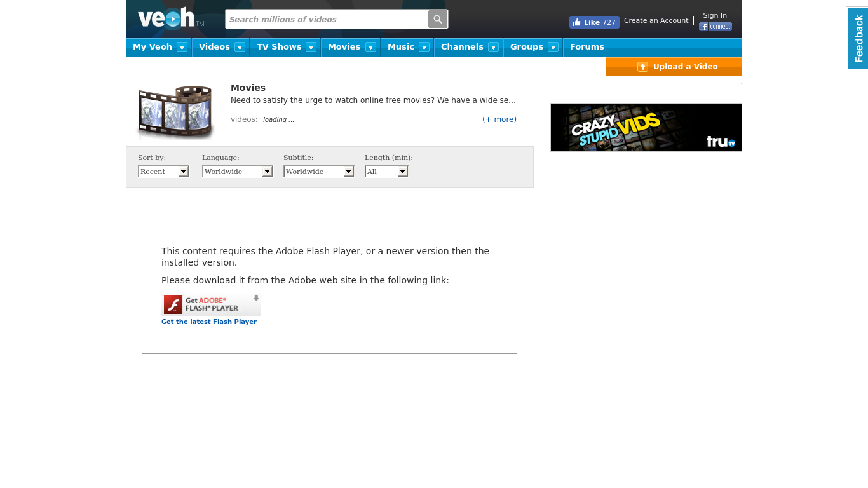868x488 pixels.
Task: Go to My Veoh tab
Action: click(x=153, y=47)
